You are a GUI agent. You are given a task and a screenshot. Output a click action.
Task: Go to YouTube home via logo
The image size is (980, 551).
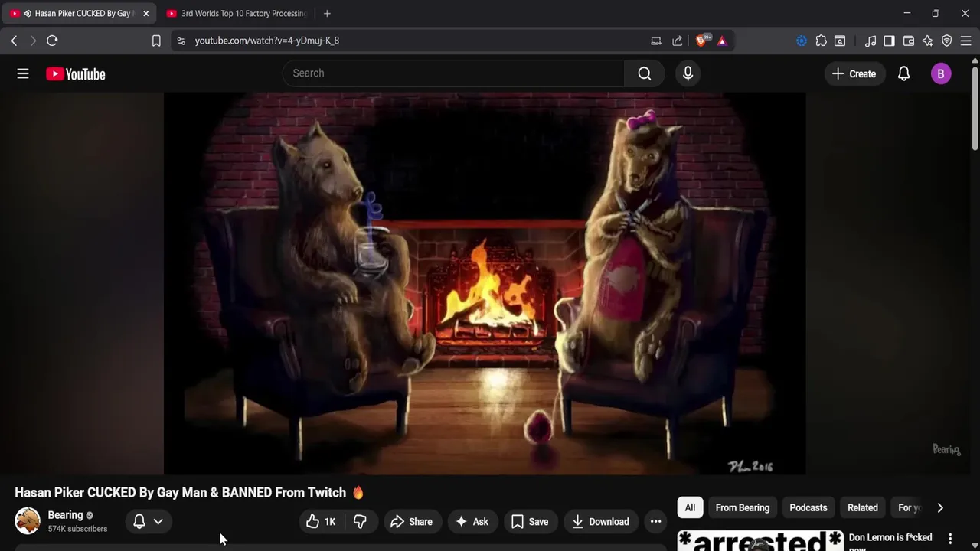[x=75, y=73]
